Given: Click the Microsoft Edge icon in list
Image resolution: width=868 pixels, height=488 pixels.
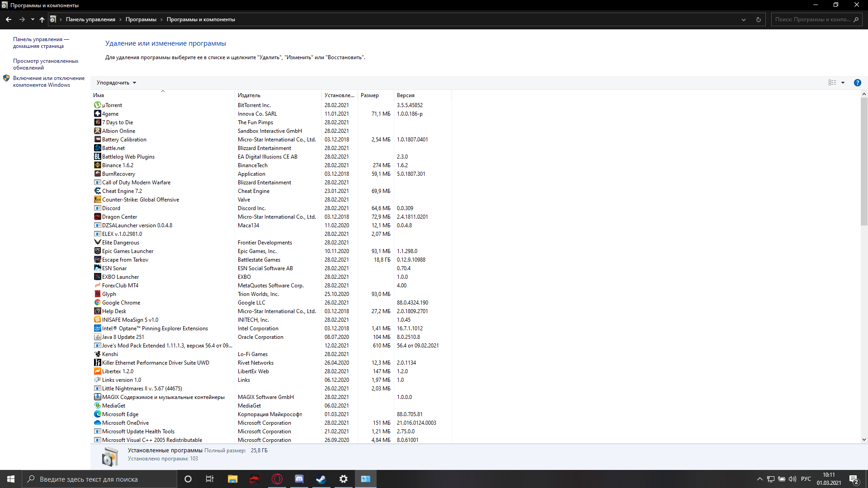Looking at the screenshot, I should 97,414.
